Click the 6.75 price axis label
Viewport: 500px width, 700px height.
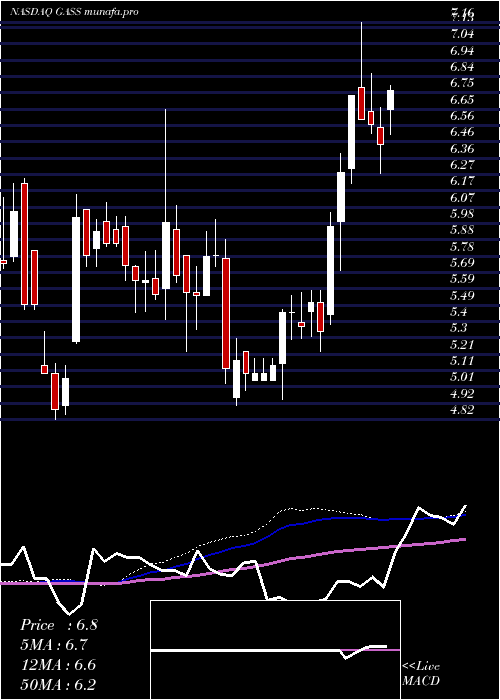(x=462, y=83)
